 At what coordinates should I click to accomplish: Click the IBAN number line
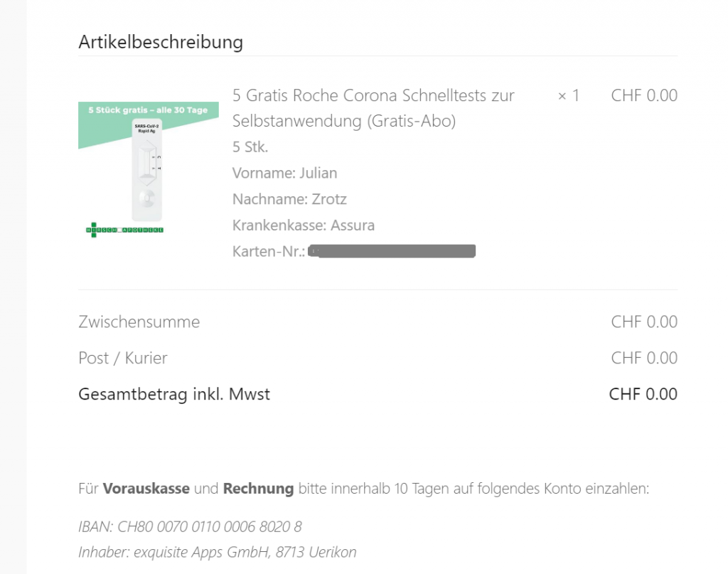(190, 526)
